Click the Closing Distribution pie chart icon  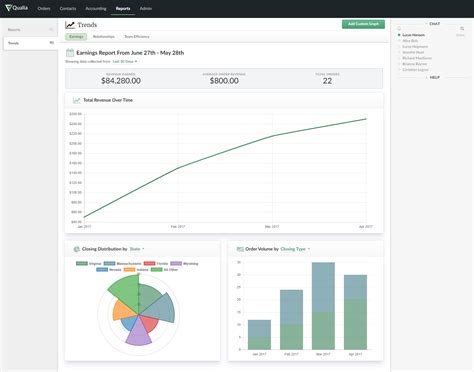click(76, 249)
